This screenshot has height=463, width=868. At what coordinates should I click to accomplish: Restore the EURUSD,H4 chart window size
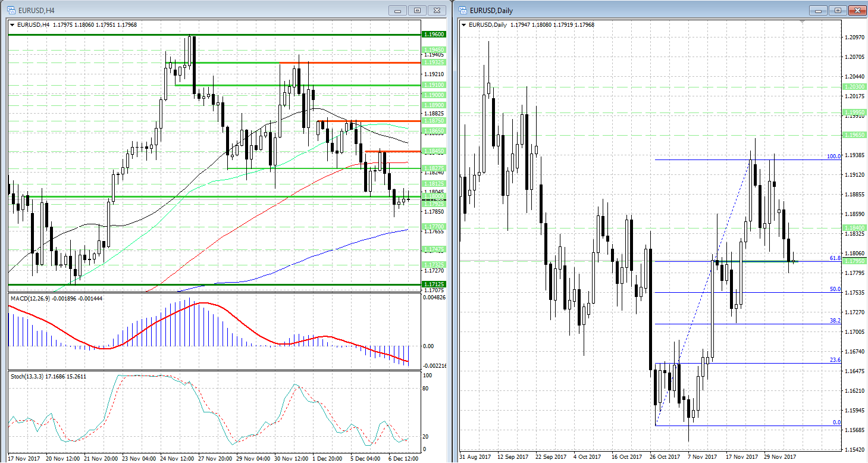click(x=417, y=10)
